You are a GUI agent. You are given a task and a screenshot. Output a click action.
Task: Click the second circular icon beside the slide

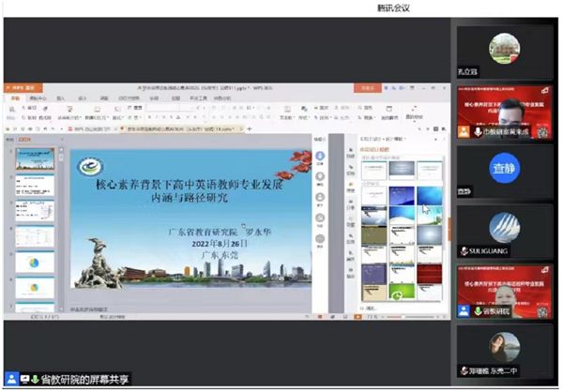[320, 176]
